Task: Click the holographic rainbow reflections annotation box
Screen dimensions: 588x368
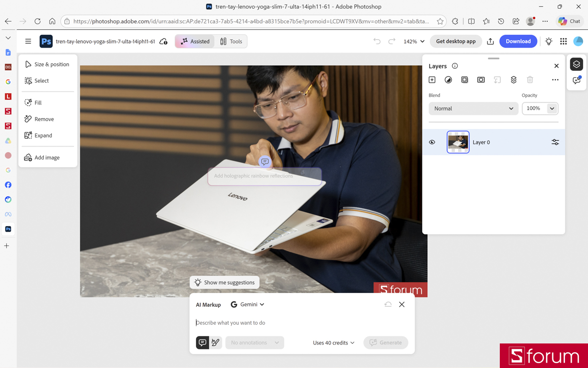Action: pyautogui.click(x=265, y=176)
